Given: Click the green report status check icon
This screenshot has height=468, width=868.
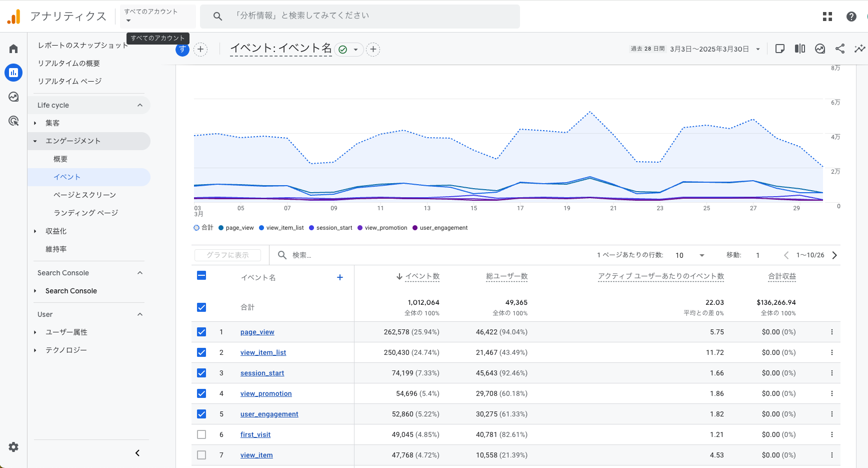Looking at the screenshot, I should [x=343, y=50].
